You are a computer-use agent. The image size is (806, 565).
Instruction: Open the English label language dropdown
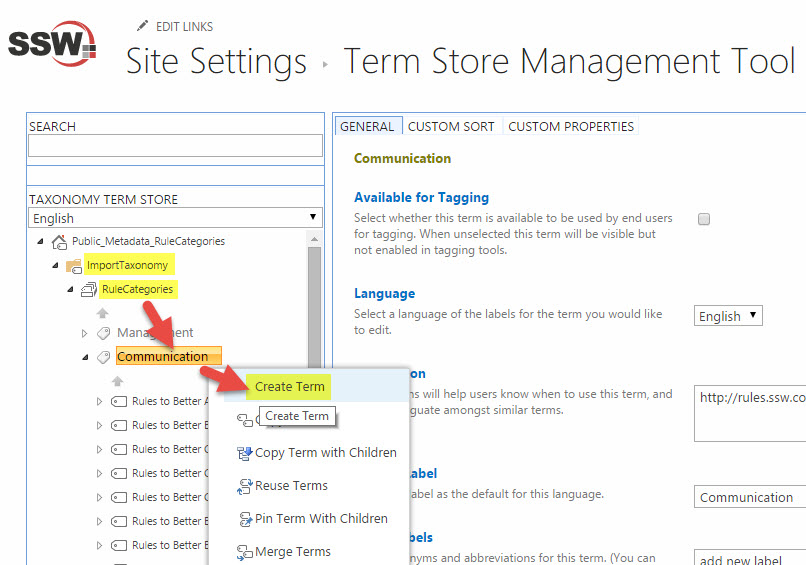click(728, 316)
